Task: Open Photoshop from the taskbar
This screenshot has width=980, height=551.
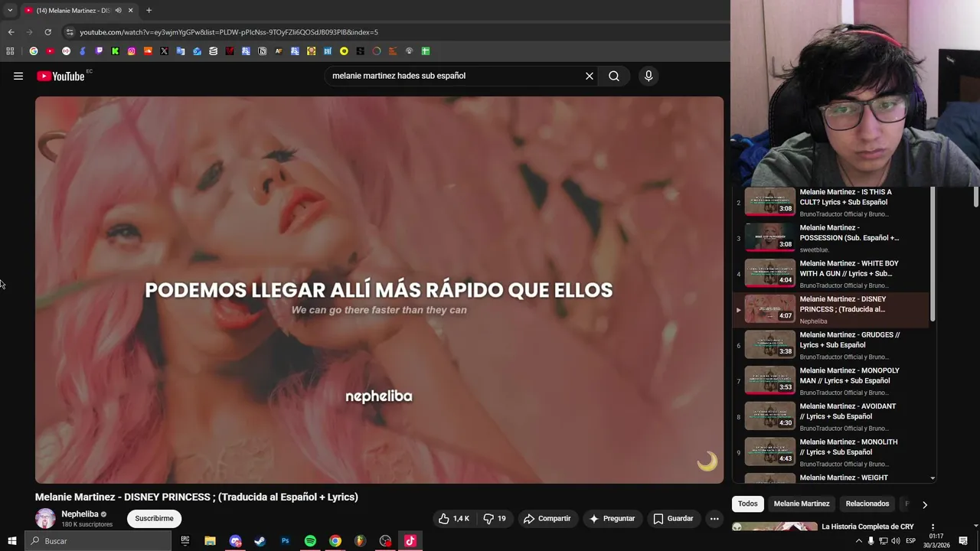Action: coord(286,541)
